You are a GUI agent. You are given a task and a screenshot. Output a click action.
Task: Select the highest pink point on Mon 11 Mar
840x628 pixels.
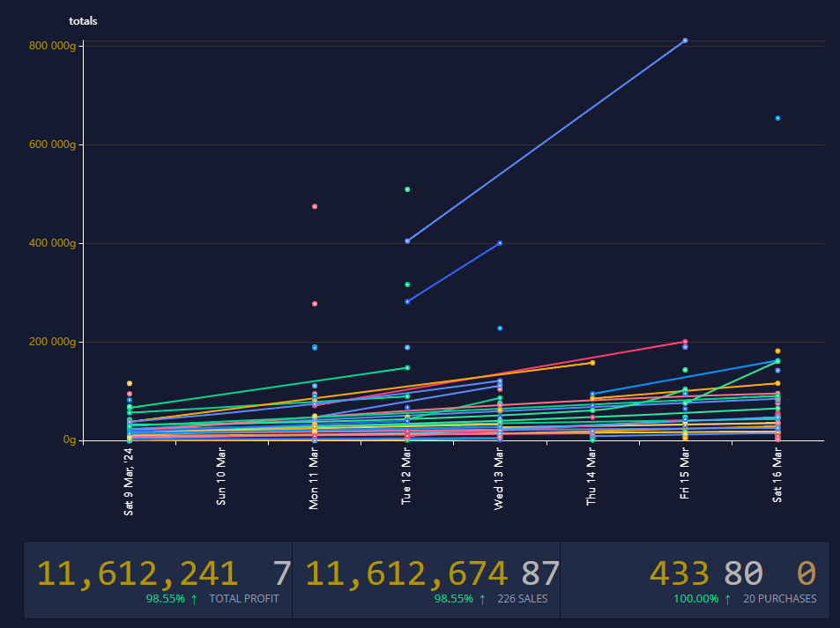pos(315,206)
